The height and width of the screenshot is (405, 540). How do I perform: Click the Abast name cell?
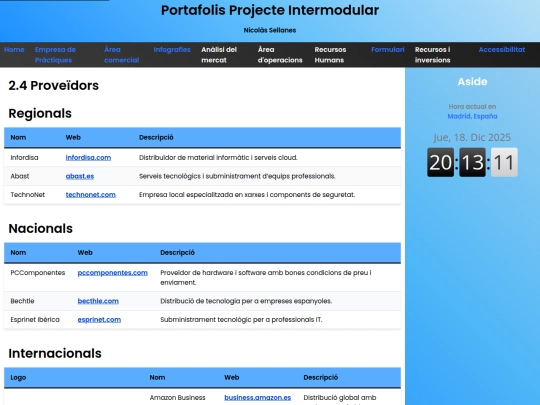click(x=20, y=176)
